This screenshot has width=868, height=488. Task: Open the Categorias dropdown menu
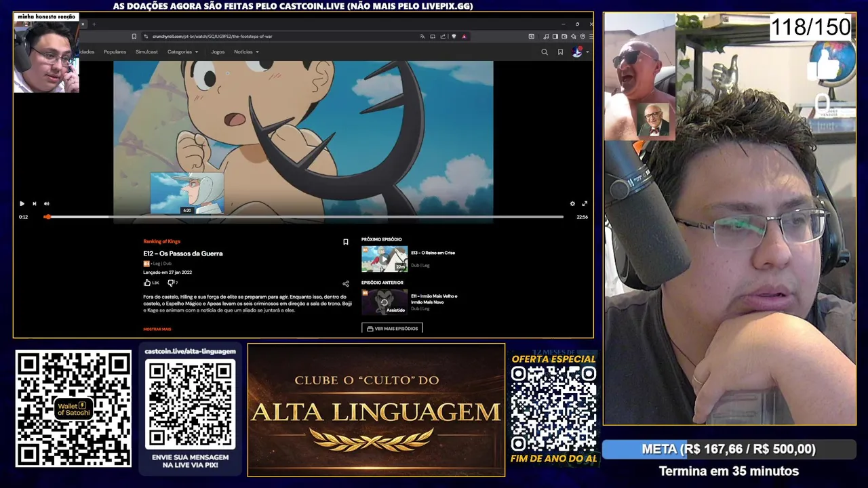tap(183, 52)
